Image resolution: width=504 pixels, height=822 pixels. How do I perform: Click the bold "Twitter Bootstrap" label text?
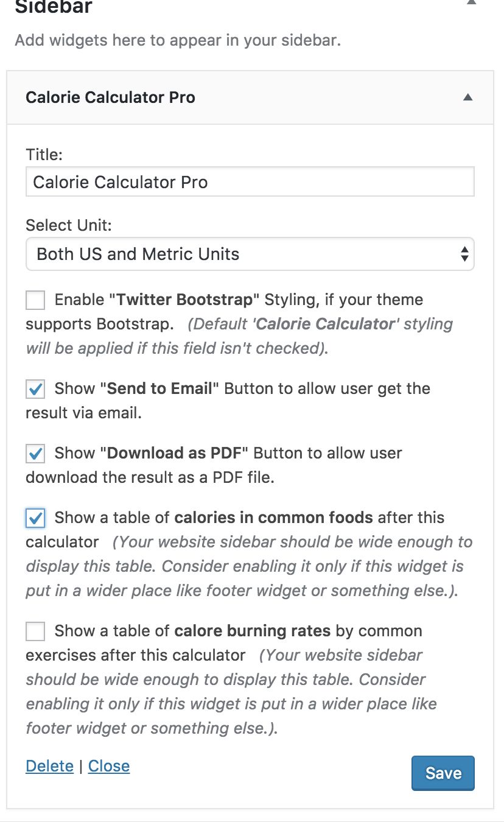[185, 300]
